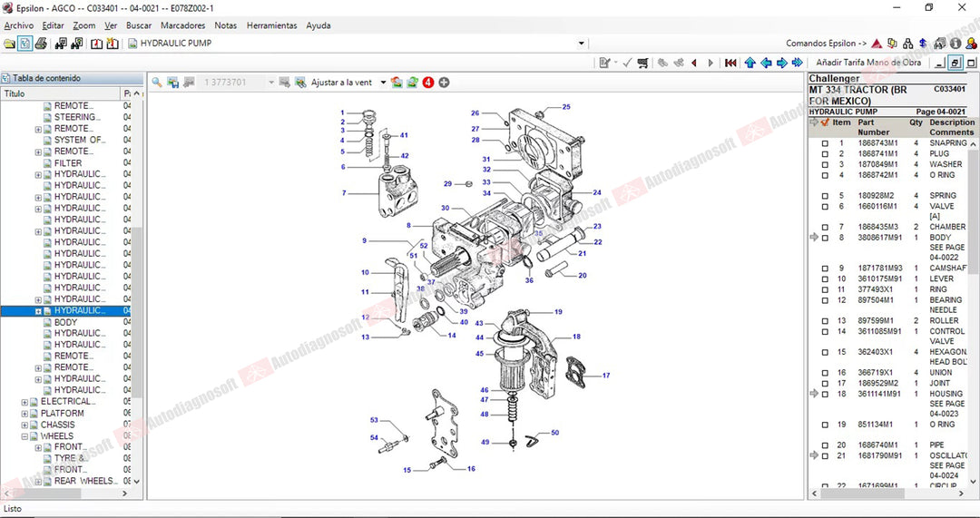
Task: Expand the REAR WHEELS tree node
Action: coord(38,481)
